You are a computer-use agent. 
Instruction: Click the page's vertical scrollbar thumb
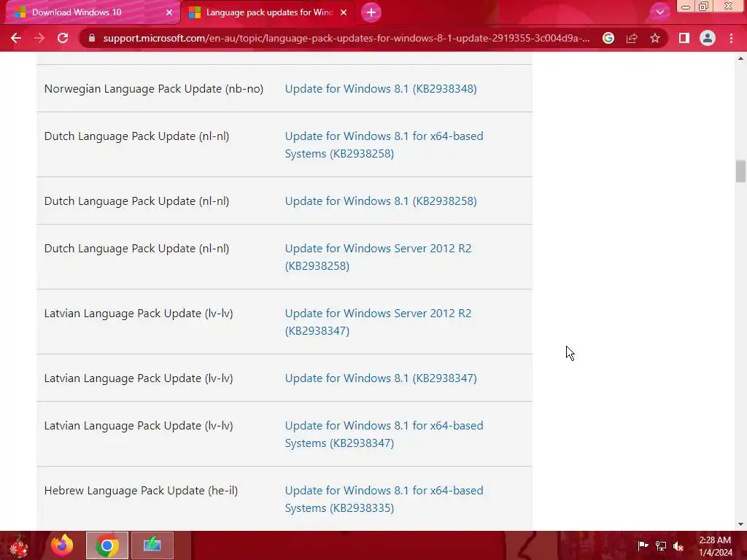coord(740,171)
